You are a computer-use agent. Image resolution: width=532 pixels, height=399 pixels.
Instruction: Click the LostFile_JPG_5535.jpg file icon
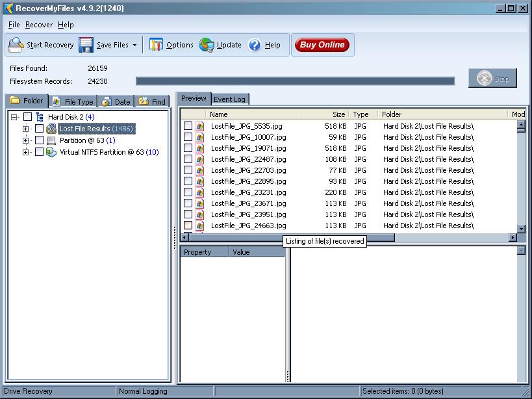click(200, 126)
